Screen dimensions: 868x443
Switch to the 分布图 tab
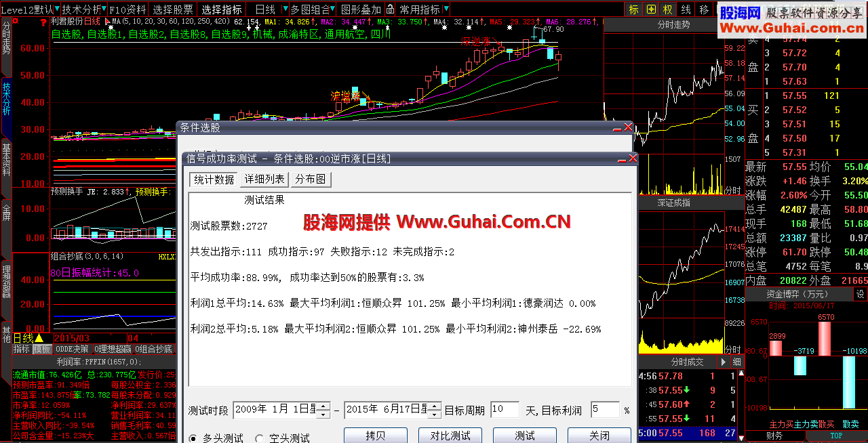311,179
